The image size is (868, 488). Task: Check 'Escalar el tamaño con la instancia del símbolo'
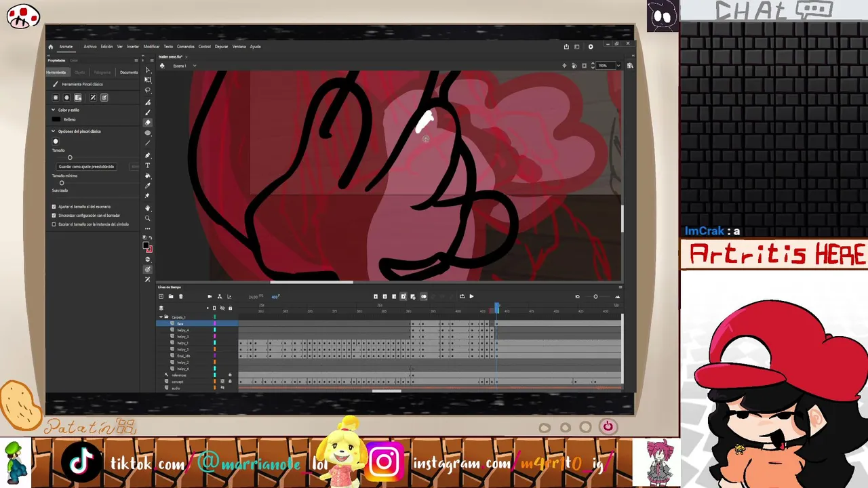pos(54,224)
